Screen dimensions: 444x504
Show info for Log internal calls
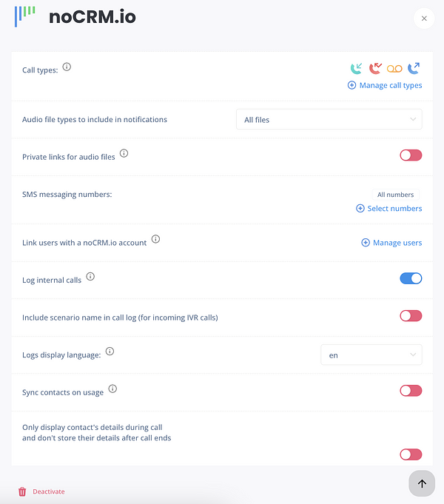(90, 277)
